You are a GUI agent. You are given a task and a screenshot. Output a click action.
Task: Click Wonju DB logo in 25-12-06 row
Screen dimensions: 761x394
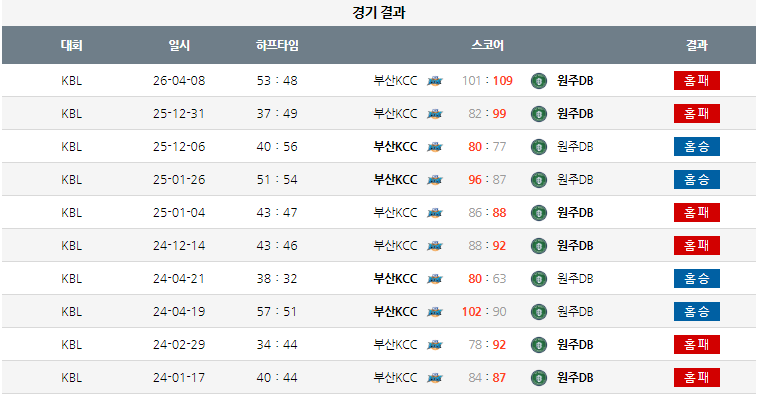pos(539,147)
